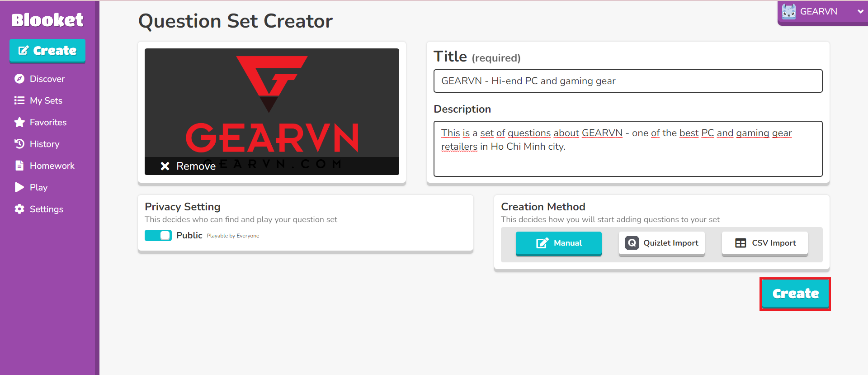Click the sidebar Create button
The height and width of the screenshot is (375, 868).
point(47,51)
